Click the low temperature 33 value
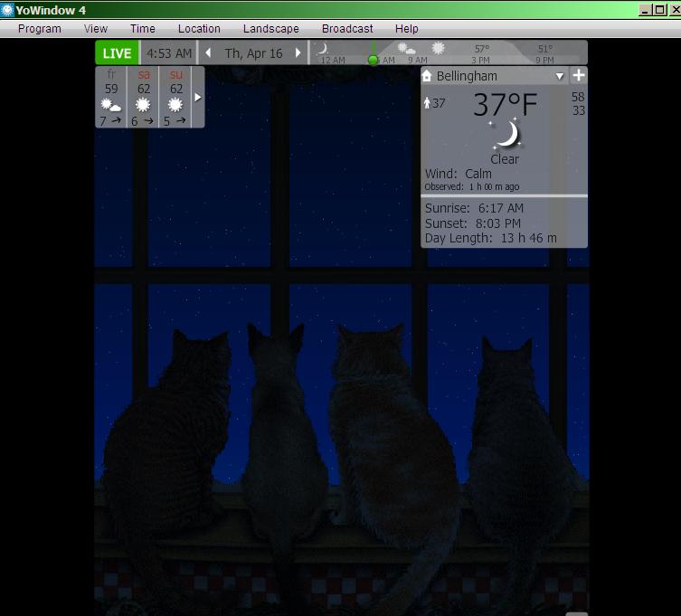The height and width of the screenshot is (616, 681). point(578,110)
